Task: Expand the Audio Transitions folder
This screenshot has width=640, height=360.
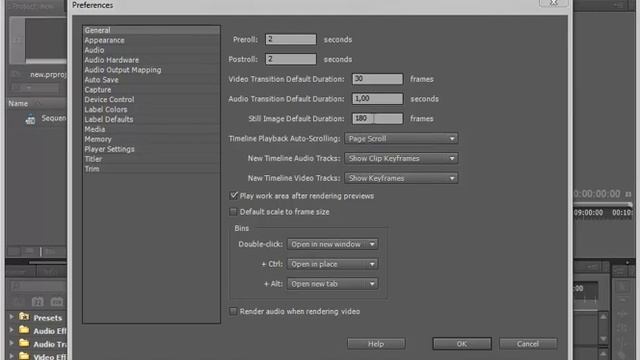Action: (x=11, y=343)
